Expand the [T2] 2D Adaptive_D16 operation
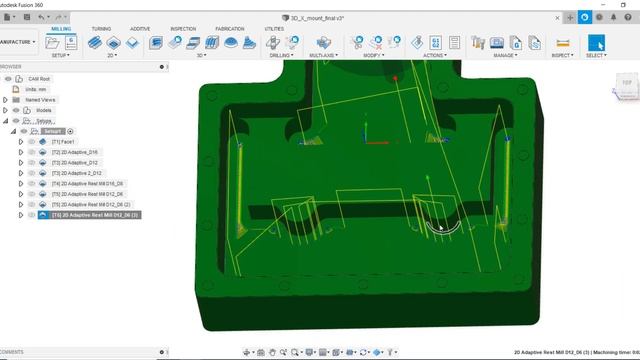This screenshot has height=360, width=640. [21, 152]
